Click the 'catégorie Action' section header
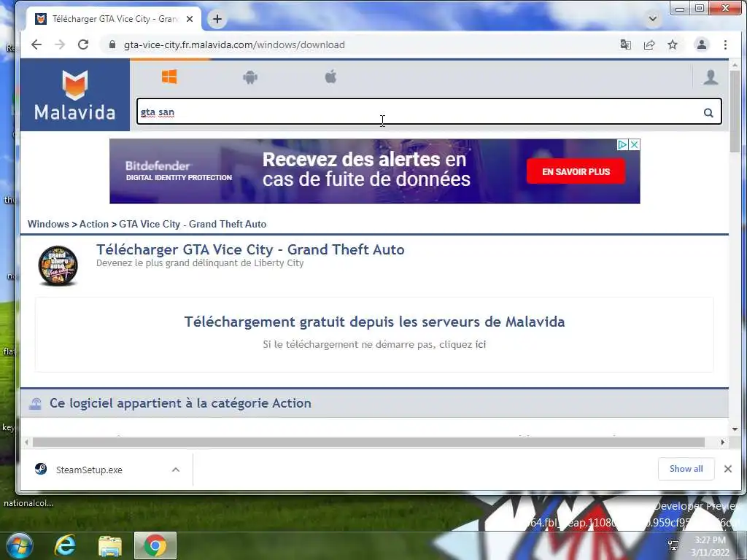Image resolution: width=747 pixels, height=560 pixels. pos(180,403)
